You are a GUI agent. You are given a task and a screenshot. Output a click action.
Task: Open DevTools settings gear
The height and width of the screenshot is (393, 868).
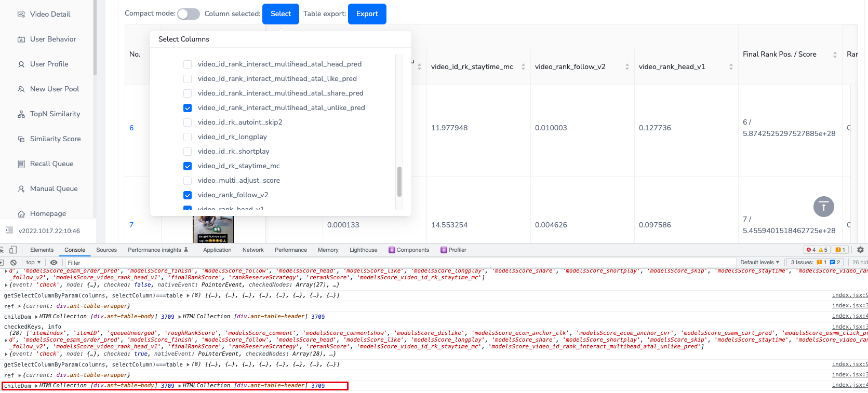pyautogui.click(x=860, y=250)
